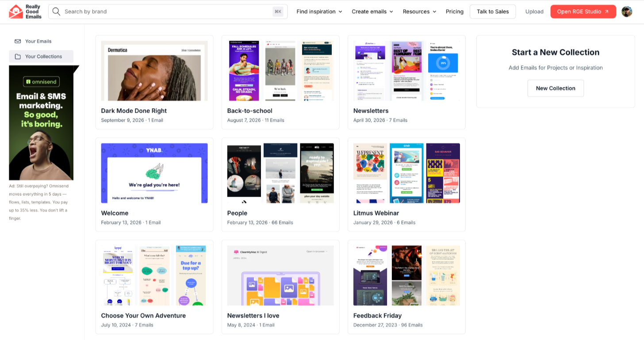Viewport: 644px width, 340px height.
Task: Open the Choose Your Own Adventure title
Action: [x=143, y=316]
